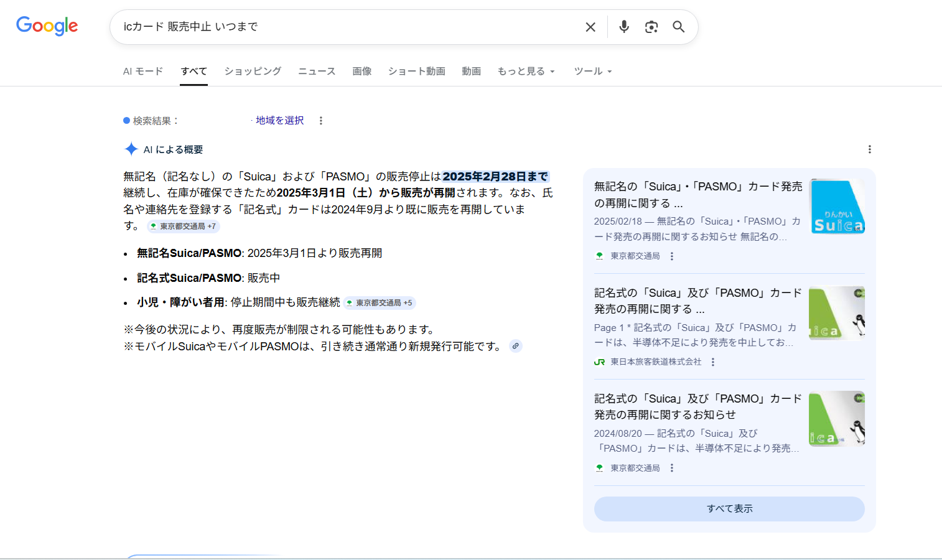Open the 東京都交通局 +5 source chip

coord(380,303)
